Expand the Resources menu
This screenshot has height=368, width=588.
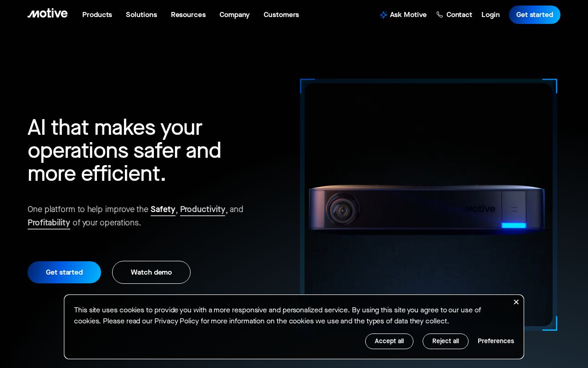[188, 15]
